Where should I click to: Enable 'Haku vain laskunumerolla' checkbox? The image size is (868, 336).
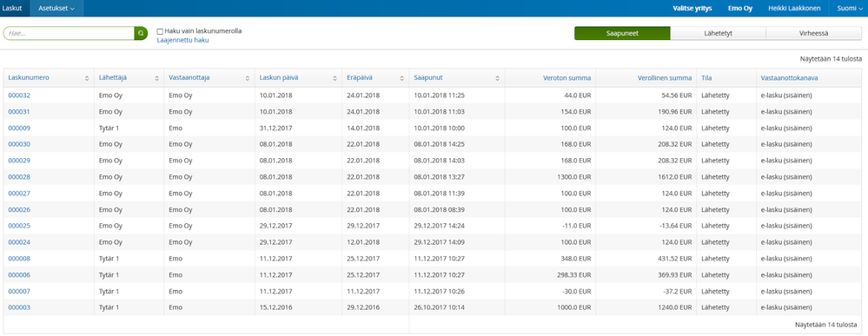pyautogui.click(x=160, y=31)
